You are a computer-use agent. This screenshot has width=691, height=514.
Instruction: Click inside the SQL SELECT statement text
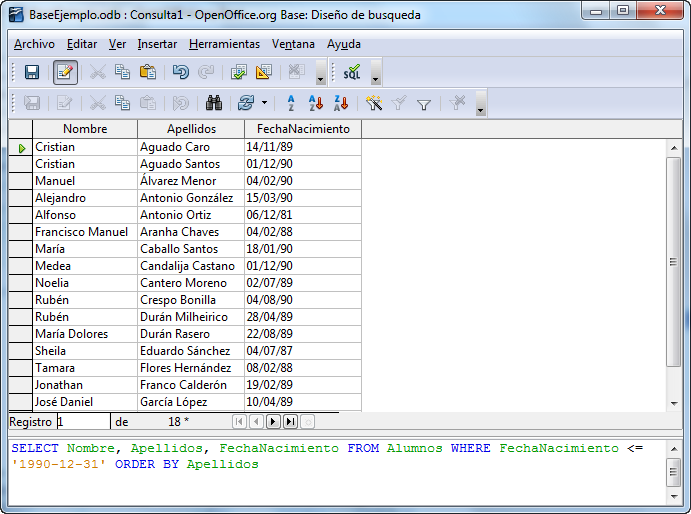click(x=327, y=456)
